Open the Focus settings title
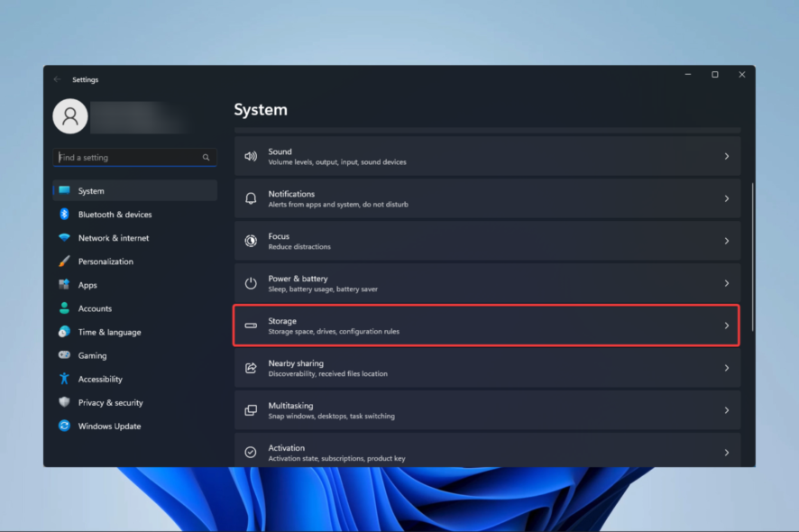Viewport: 799px width, 532px height. click(279, 236)
